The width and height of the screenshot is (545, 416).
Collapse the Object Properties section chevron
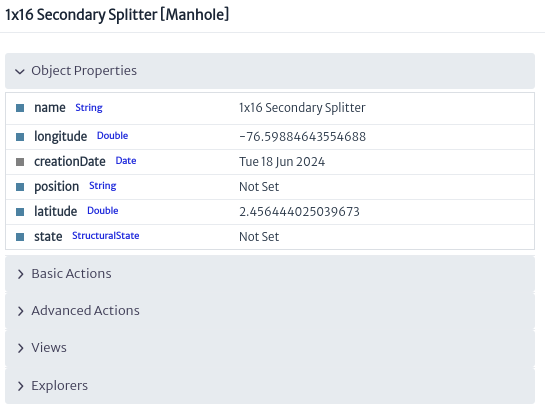click(20, 71)
